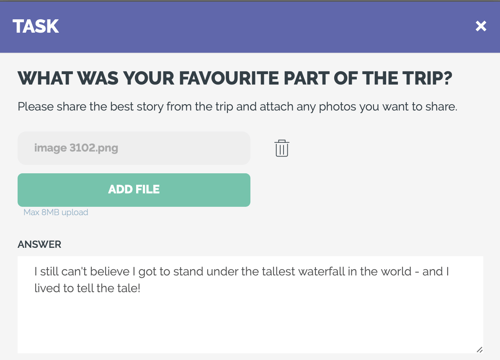Click the resize handle of the answer box
The image size is (500, 360).
(x=479, y=350)
